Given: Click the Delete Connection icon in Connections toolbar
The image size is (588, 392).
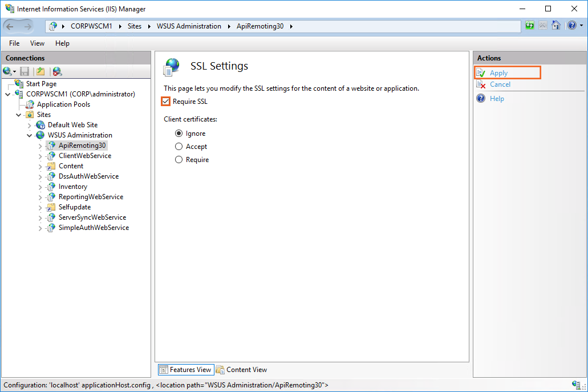Looking at the screenshot, I should click(56, 71).
